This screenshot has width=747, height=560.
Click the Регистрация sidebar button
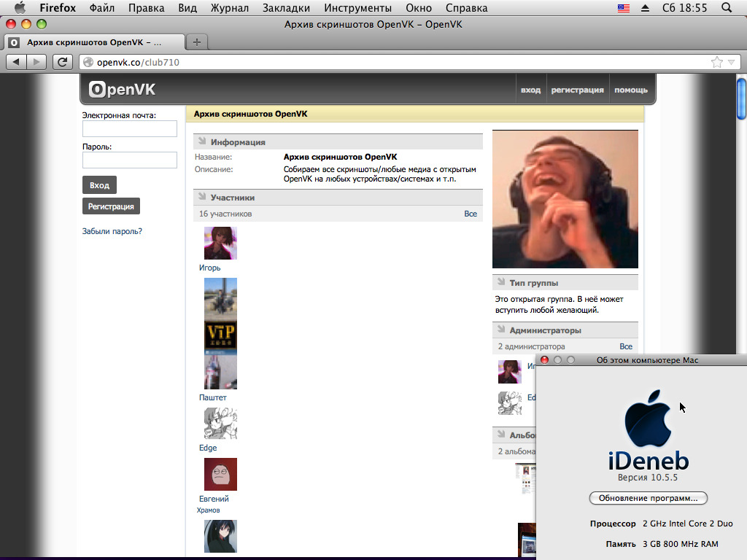pyautogui.click(x=111, y=206)
